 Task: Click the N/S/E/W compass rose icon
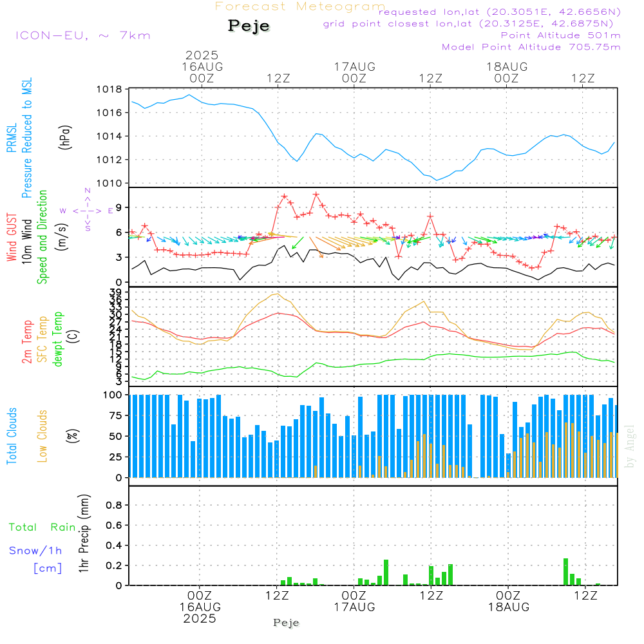pyautogui.click(x=88, y=211)
